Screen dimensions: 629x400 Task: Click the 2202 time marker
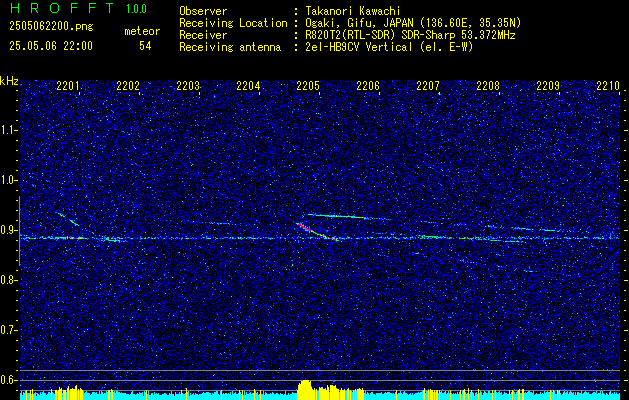coord(128,85)
